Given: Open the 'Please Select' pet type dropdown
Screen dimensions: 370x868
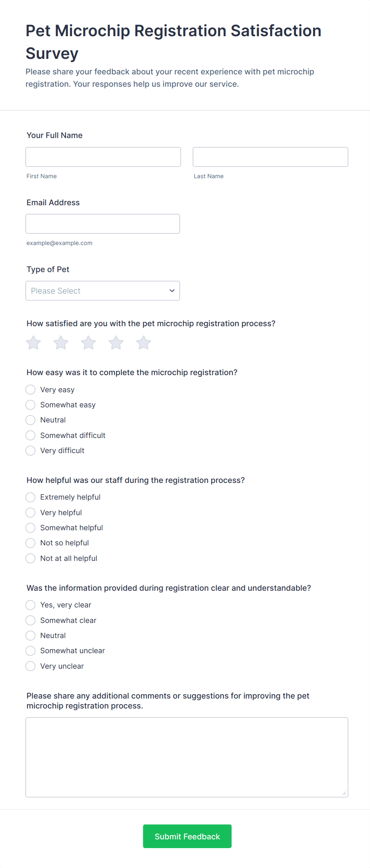Looking at the screenshot, I should 103,291.
